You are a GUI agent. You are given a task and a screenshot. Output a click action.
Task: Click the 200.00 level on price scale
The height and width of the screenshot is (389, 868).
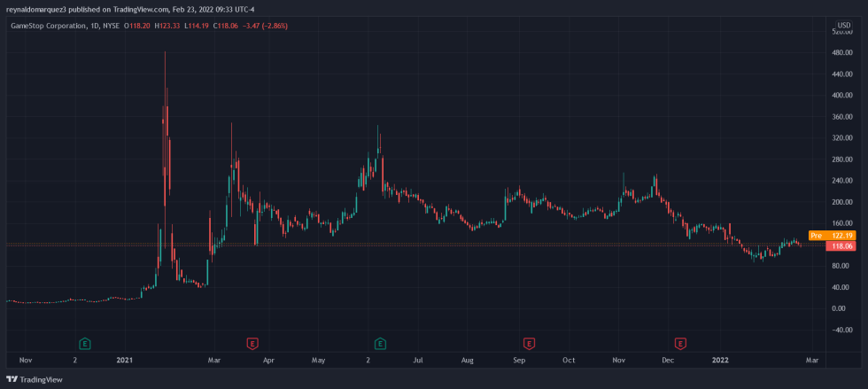[x=841, y=202]
